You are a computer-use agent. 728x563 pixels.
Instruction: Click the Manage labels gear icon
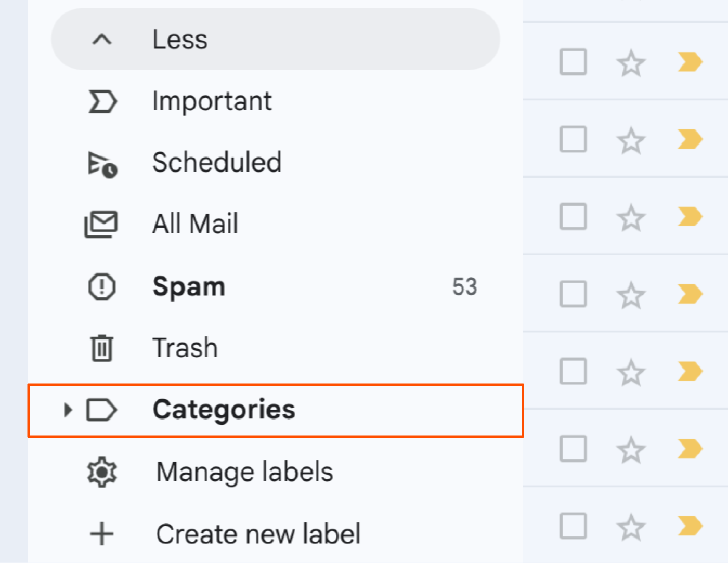102,472
